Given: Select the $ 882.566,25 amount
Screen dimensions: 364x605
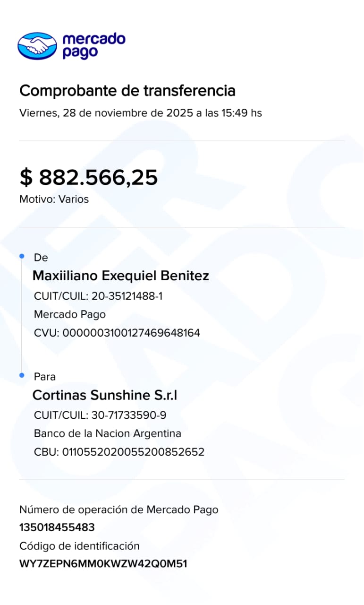Looking at the screenshot, I should [88, 177].
